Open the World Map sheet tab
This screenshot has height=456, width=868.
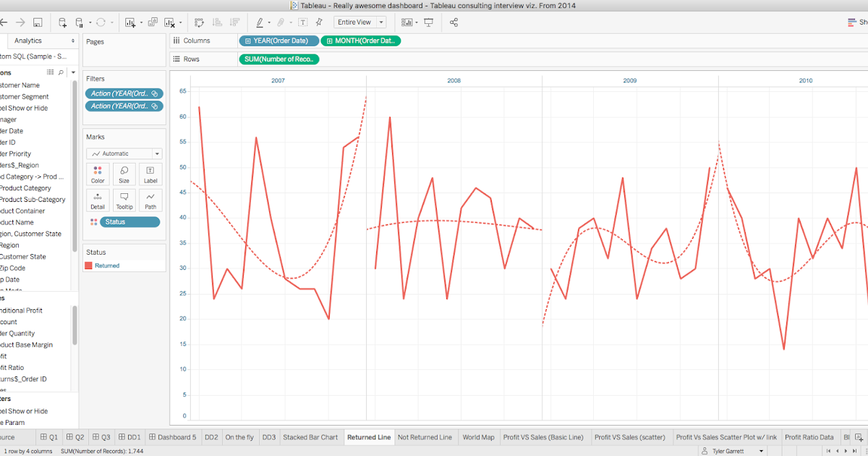[479, 437]
